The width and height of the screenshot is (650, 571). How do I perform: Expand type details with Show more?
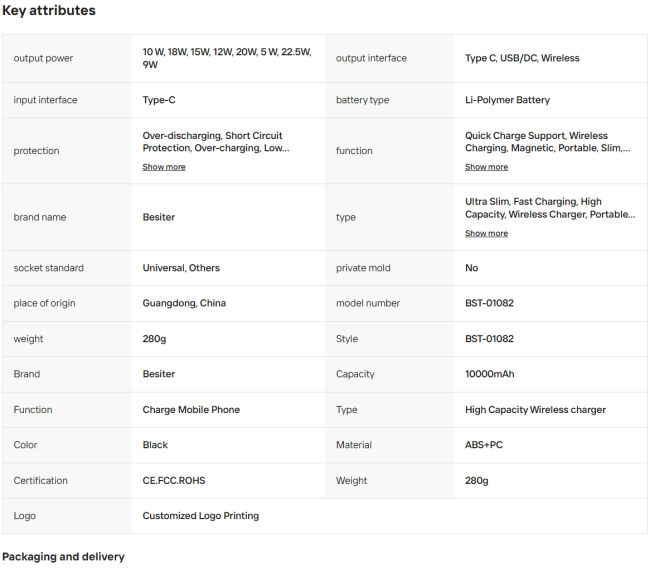[486, 233]
